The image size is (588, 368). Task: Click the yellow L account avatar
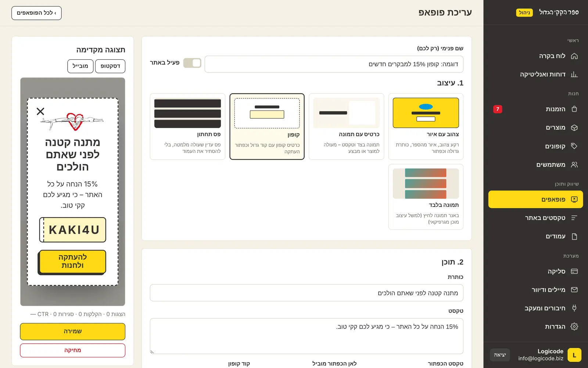coord(574,355)
